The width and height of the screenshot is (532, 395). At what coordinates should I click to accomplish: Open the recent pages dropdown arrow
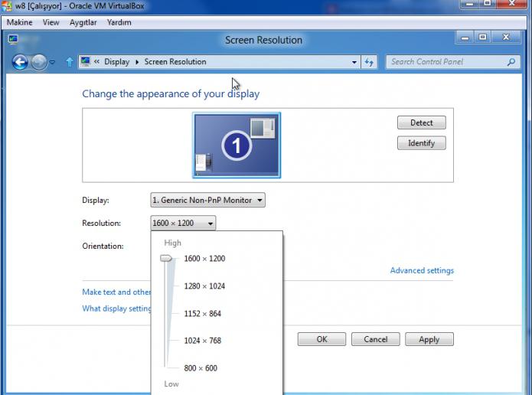[52, 62]
